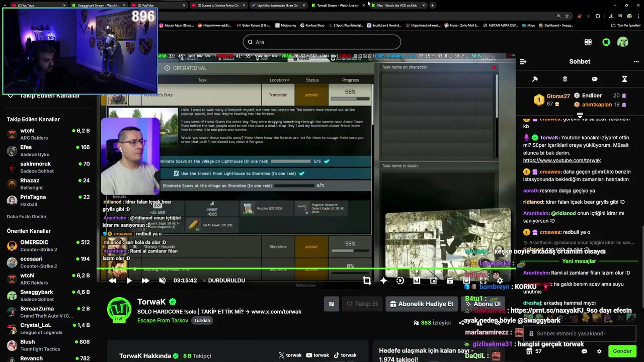Expand the gift leaderboard chevron
Screen dimensions: 644x362
coord(580,115)
